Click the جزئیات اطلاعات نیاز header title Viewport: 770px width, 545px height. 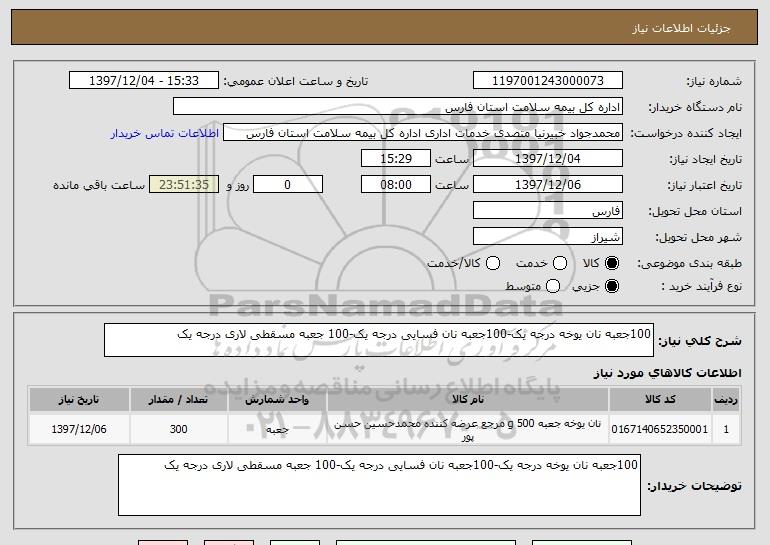pos(681,28)
